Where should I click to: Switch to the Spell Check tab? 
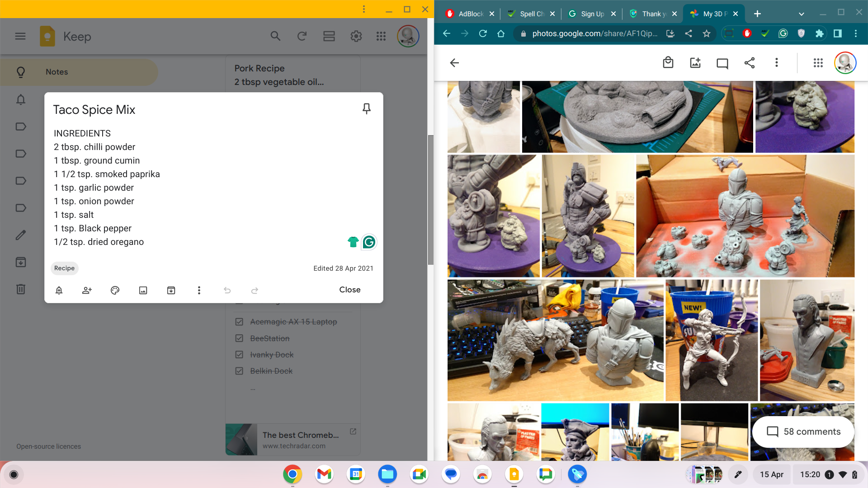click(531, 14)
